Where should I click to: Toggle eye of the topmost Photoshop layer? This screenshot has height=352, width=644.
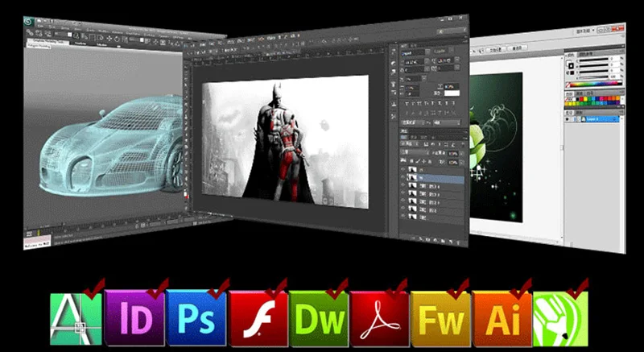pos(403,169)
